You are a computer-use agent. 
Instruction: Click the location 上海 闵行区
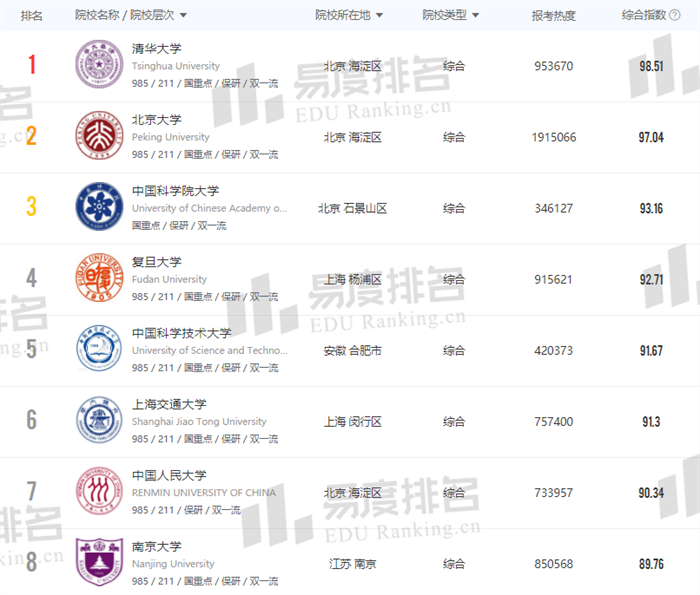tap(352, 422)
